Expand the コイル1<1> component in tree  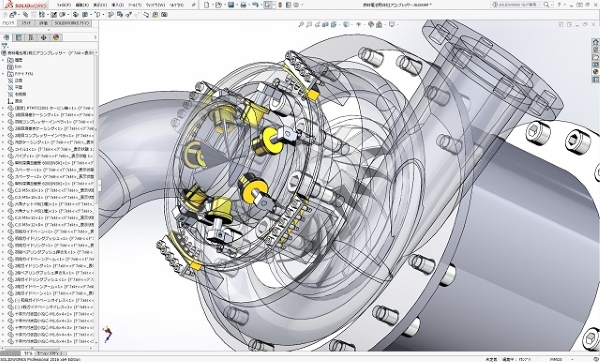tap(3, 149)
